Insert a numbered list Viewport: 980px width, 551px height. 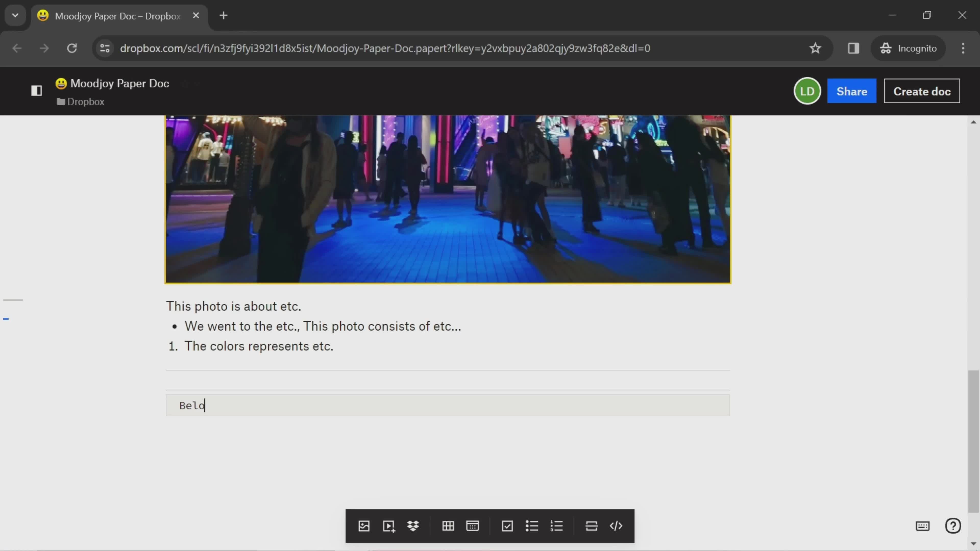(x=556, y=526)
